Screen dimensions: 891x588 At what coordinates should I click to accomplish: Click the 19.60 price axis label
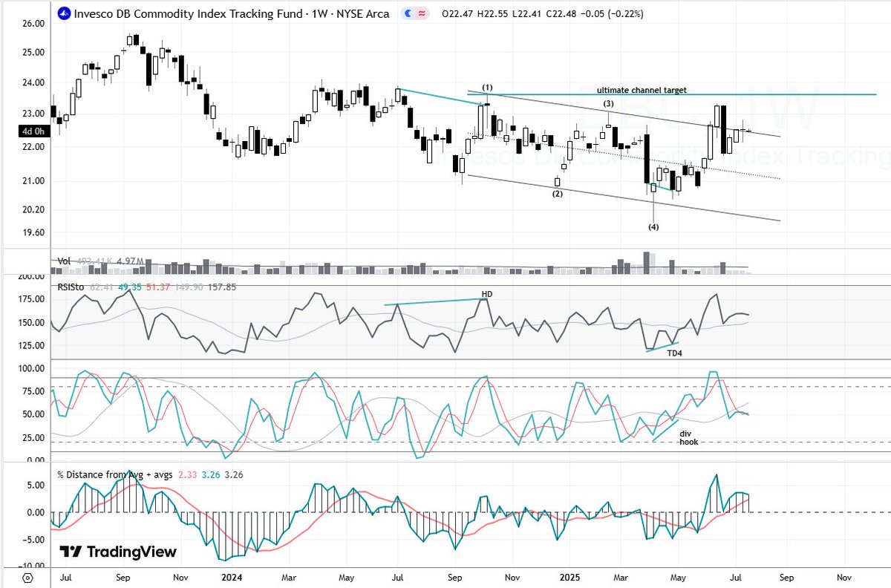34,232
